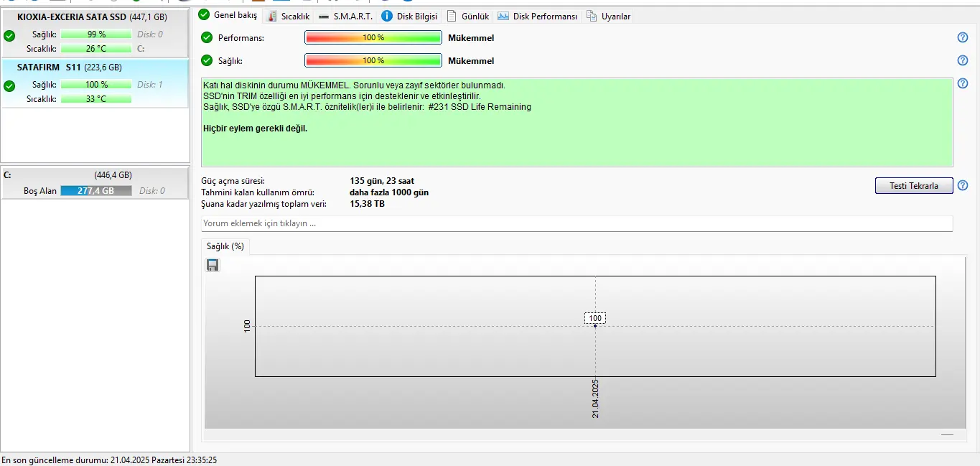Click the SATAFIRM 100 % health bar
980x466 pixels.
point(96,85)
